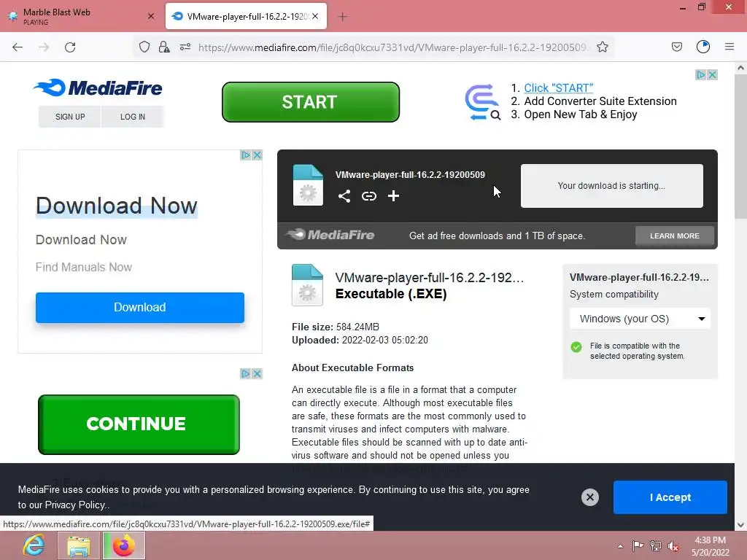Open the Firefox account icon
This screenshot has height=560, width=747.
click(x=703, y=47)
